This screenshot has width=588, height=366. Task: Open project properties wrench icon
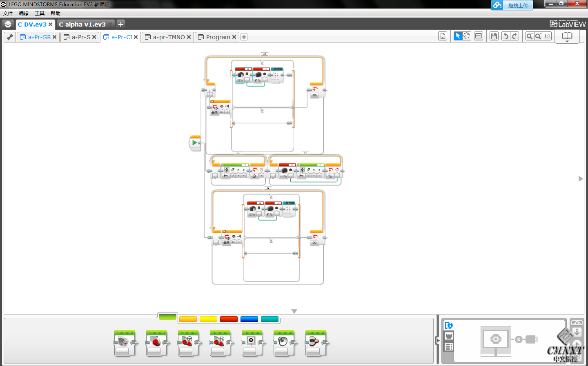click(x=10, y=37)
